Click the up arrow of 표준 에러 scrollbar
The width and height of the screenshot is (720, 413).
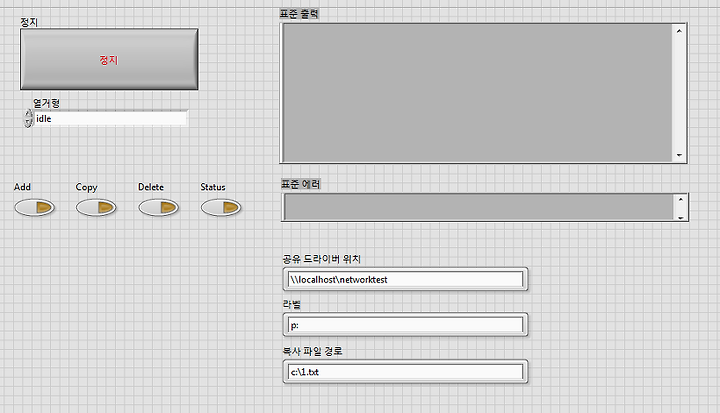[x=681, y=199]
